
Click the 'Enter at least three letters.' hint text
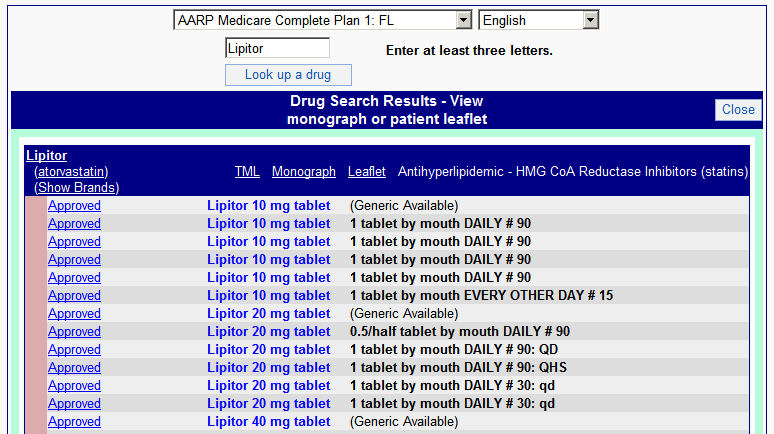(x=469, y=50)
